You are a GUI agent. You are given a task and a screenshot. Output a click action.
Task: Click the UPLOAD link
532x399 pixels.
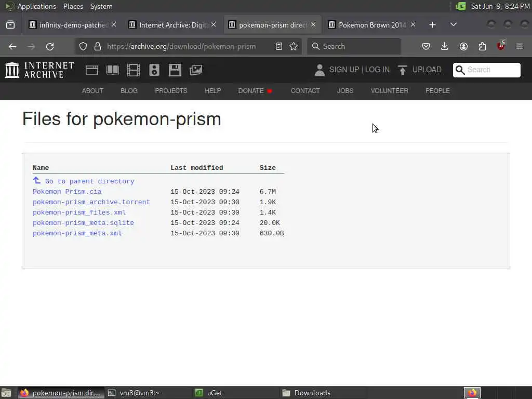tap(427, 70)
